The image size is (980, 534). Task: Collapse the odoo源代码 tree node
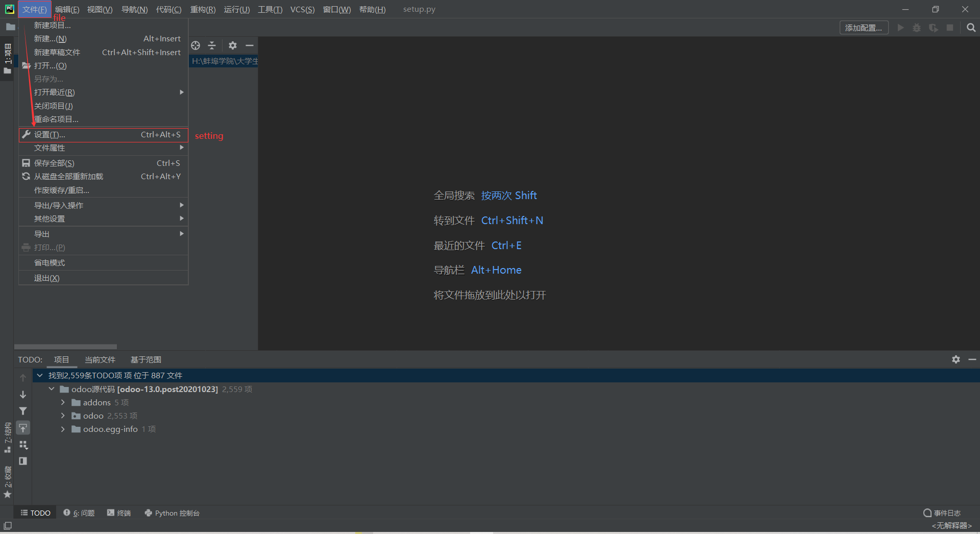click(x=52, y=389)
